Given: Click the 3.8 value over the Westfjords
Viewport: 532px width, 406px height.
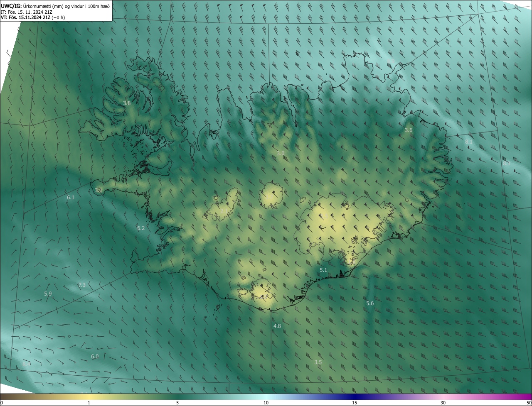Looking at the screenshot, I should [127, 103].
